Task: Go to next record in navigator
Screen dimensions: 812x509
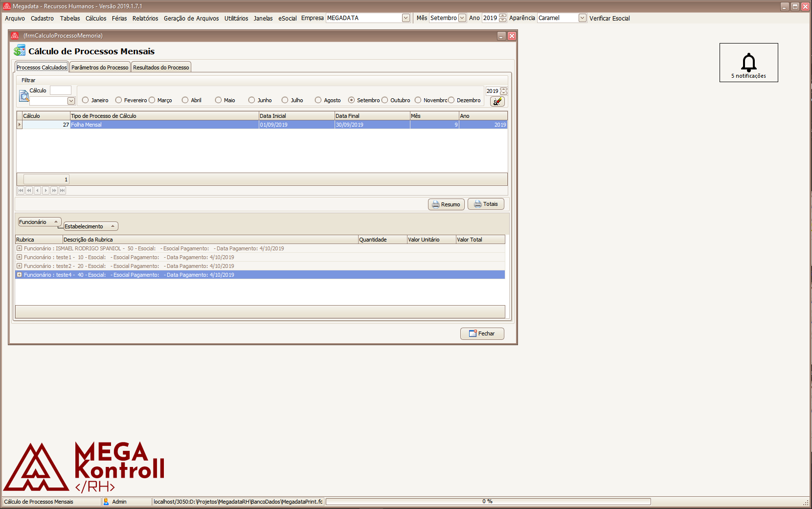Action: tap(45, 191)
